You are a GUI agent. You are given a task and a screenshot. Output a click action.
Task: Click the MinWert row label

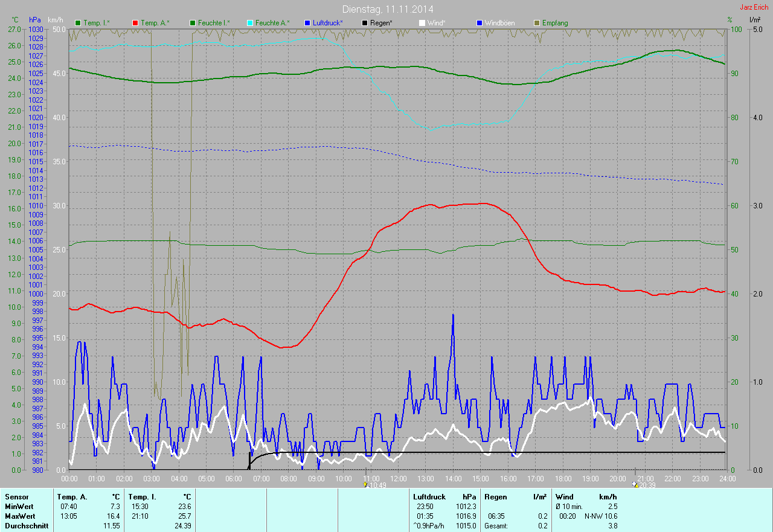18,507
